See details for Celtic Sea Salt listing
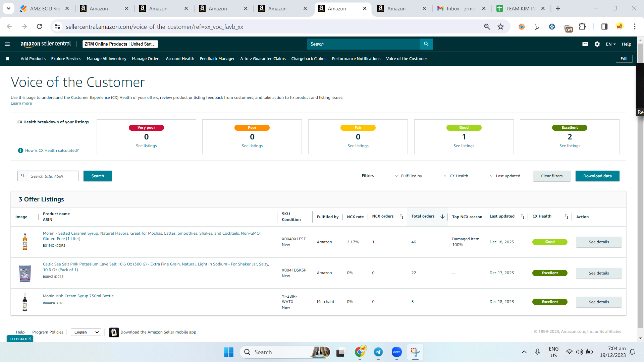Screen dimensions: 644x362 [599, 273]
